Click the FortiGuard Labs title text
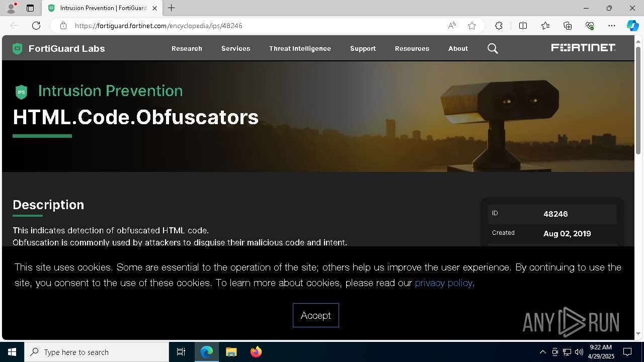This screenshot has width=644, height=362. 67,49
